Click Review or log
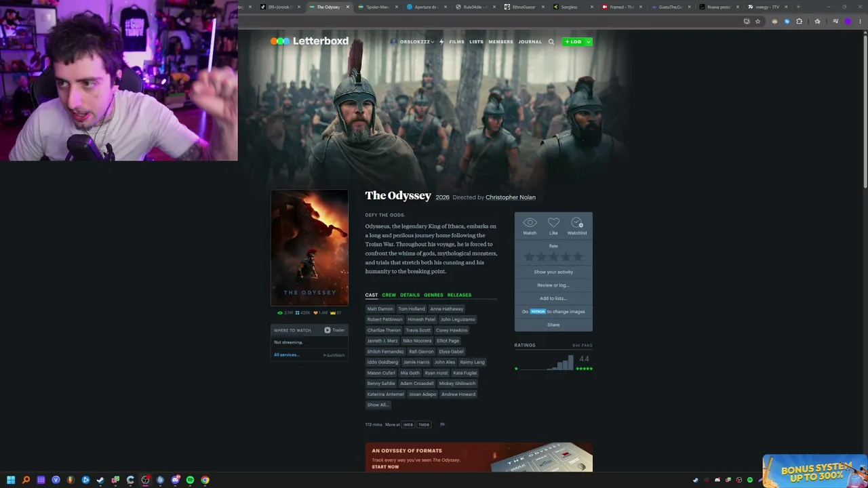The image size is (868, 488). click(x=553, y=285)
